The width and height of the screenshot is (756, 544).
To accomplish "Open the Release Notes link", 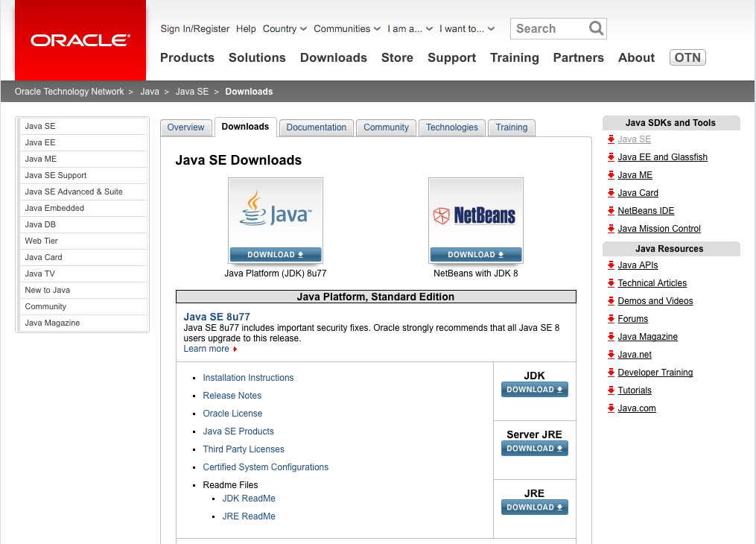I will (232, 396).
